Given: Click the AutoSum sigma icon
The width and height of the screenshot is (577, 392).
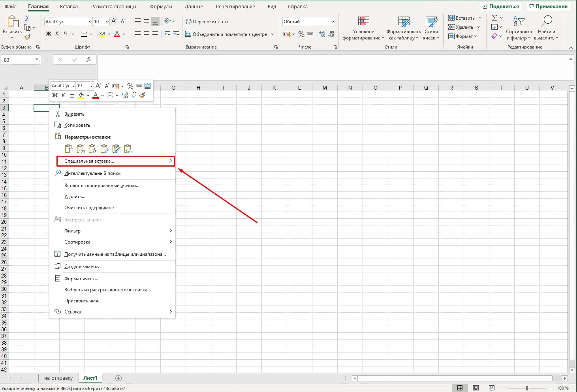Looking at the screenshot, I should point(494,18).
